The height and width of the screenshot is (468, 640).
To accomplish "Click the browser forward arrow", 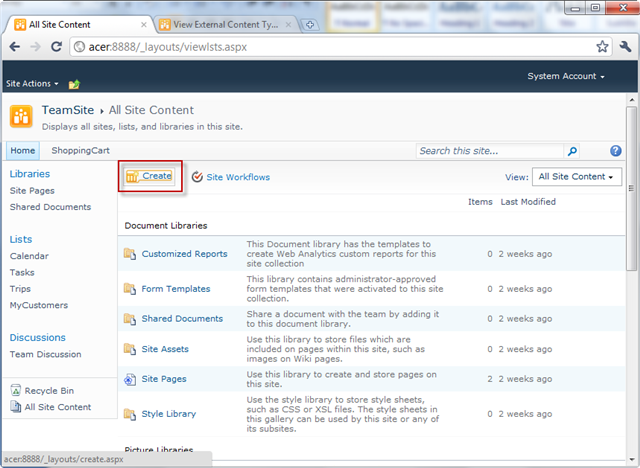I will (36, 47).
